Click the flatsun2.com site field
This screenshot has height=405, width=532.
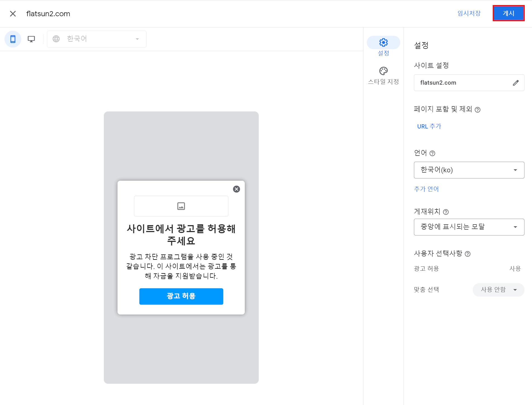pos(469,83)
